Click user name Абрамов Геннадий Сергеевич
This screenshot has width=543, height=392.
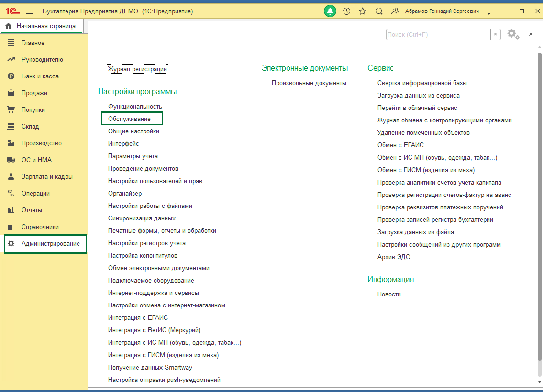coord(442,11)
